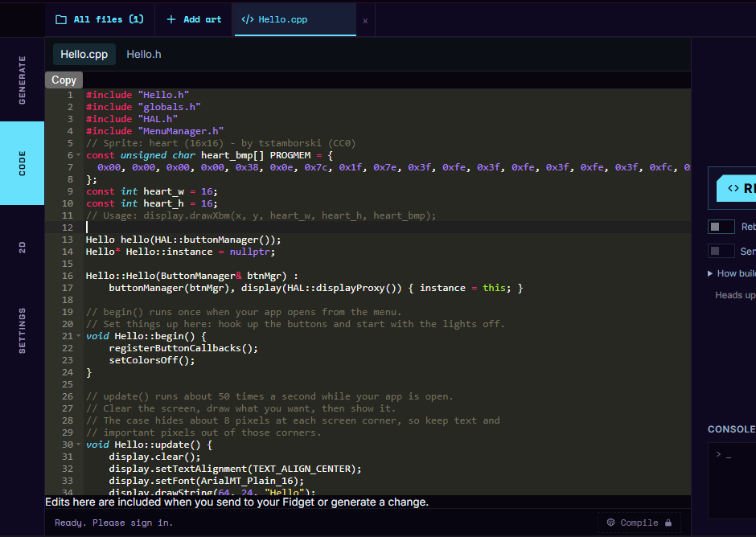
Task: Collapse code fold arrow at line 6
Action: [x=78, y=155]
